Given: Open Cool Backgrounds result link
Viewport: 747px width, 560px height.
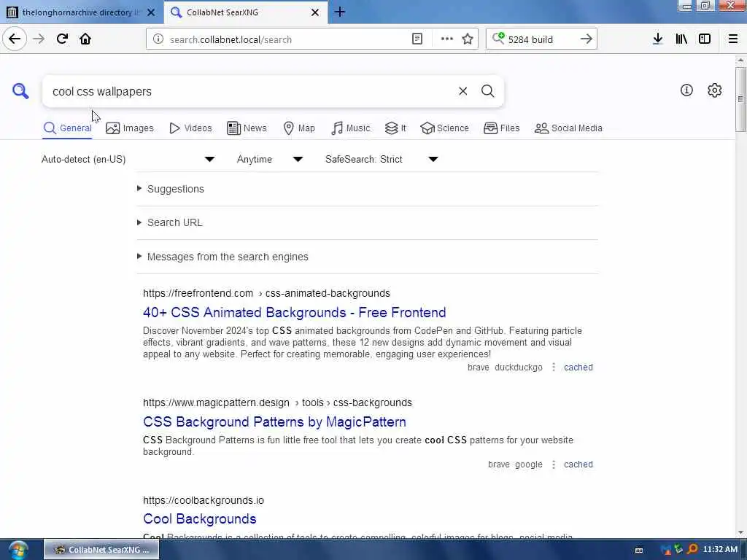Looking at the screenshot, I should (x=200, y=519).
